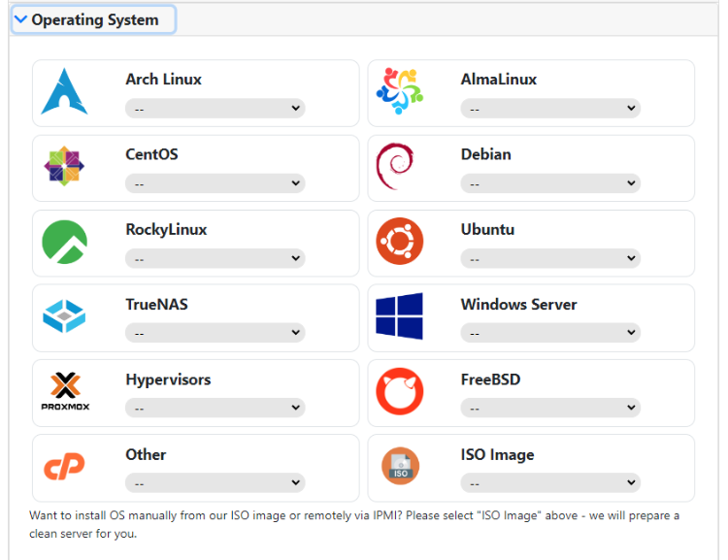Expand the Windows Server version dropdown
The width and height of the screenshot is (728, 560).
(x=550, y=333)
